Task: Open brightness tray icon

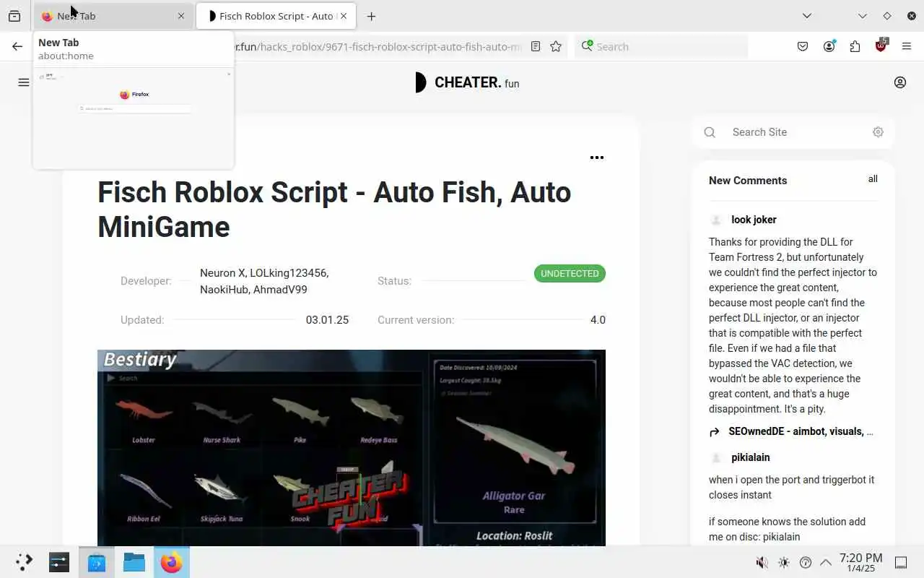Action: click(784, 563)
